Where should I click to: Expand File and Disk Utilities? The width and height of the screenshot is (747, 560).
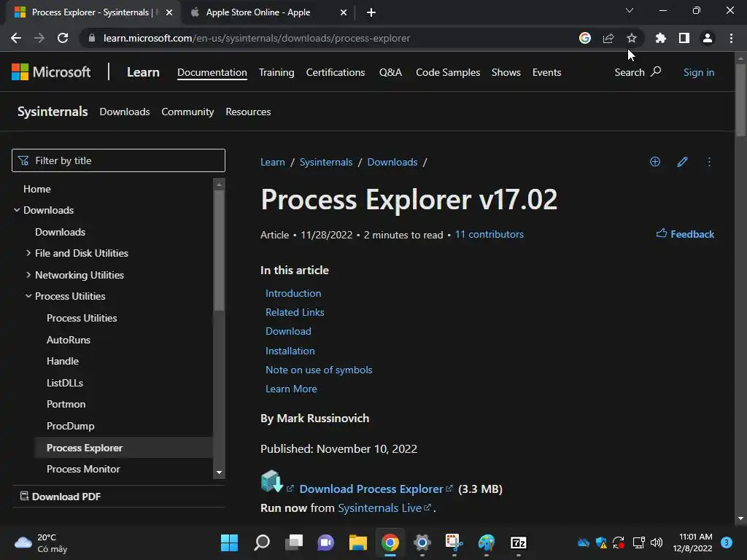[28, 253]
